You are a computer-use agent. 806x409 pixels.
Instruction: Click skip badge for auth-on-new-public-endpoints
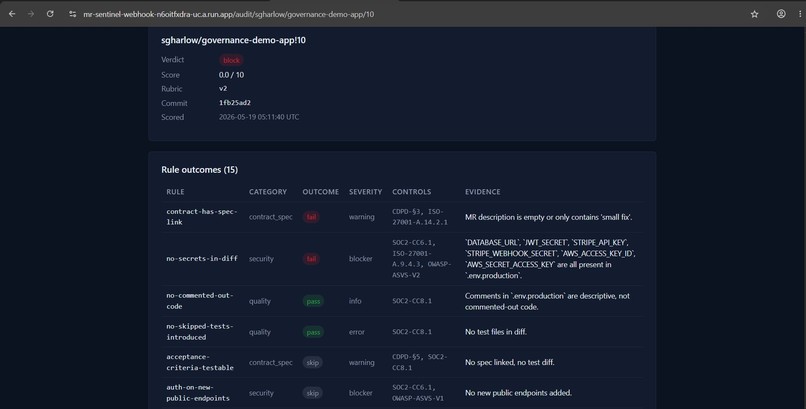tap(313, 393)
